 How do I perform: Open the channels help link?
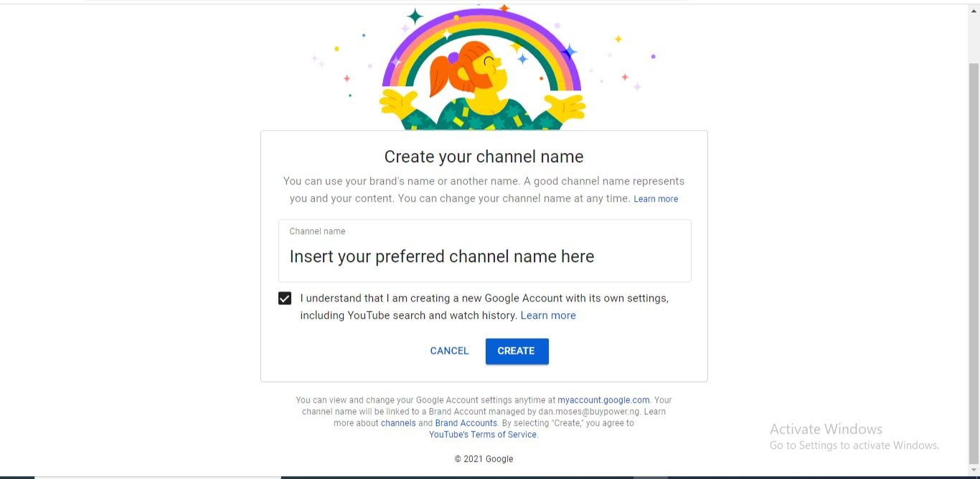(398, 423)
